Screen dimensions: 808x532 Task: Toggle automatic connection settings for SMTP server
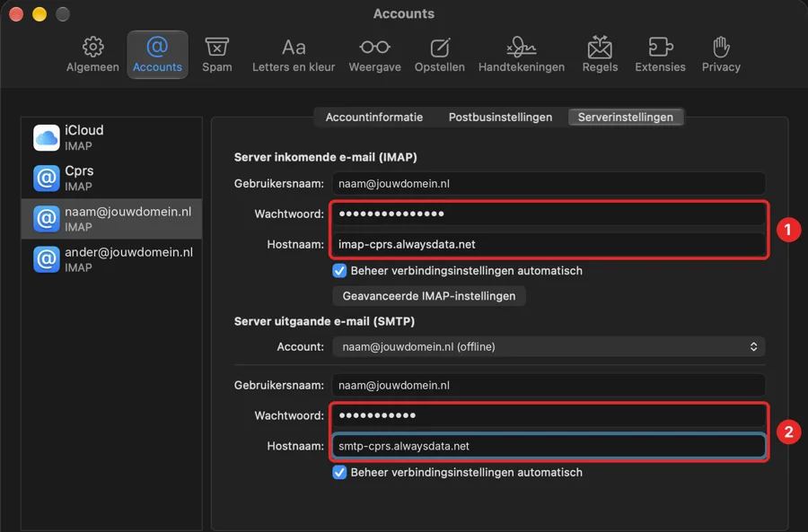339,472
